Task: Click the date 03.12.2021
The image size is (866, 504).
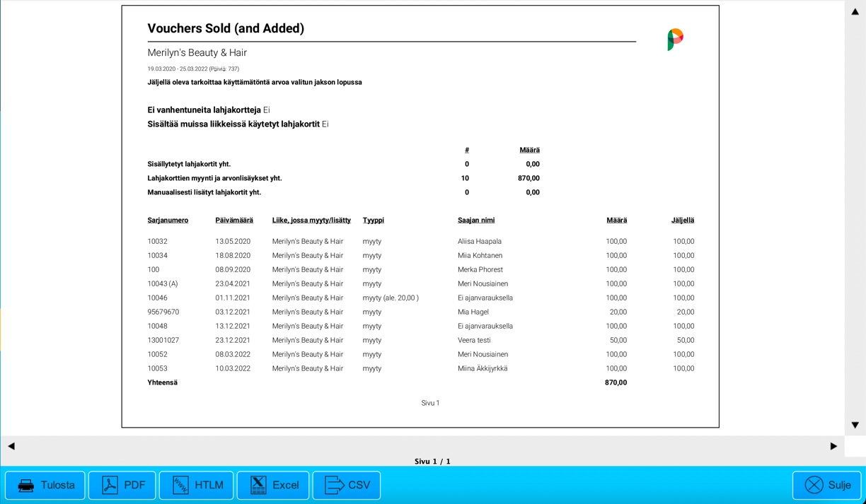Action: 233,312
